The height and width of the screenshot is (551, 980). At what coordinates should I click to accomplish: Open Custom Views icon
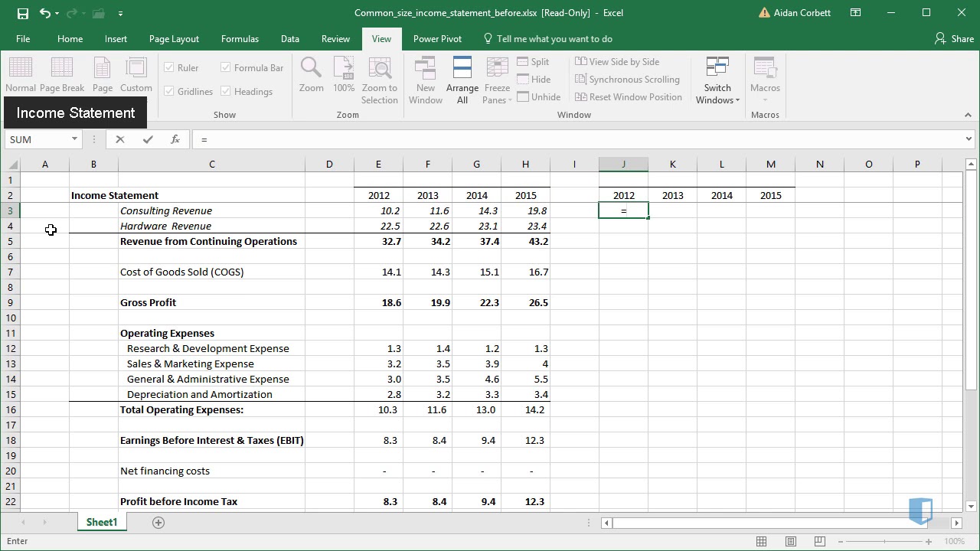(x=136, y=74)
